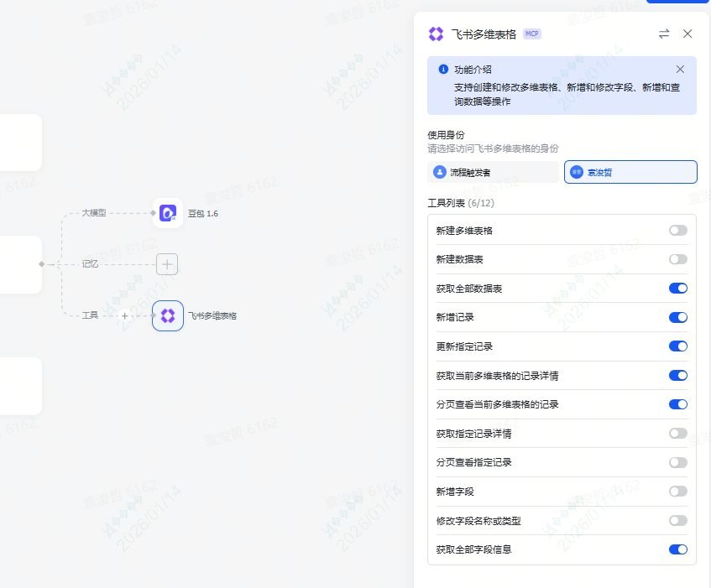Turn off 获取当前多维表格的记录详情 toggle
711x588 pixels.
[x=678, y=376]
